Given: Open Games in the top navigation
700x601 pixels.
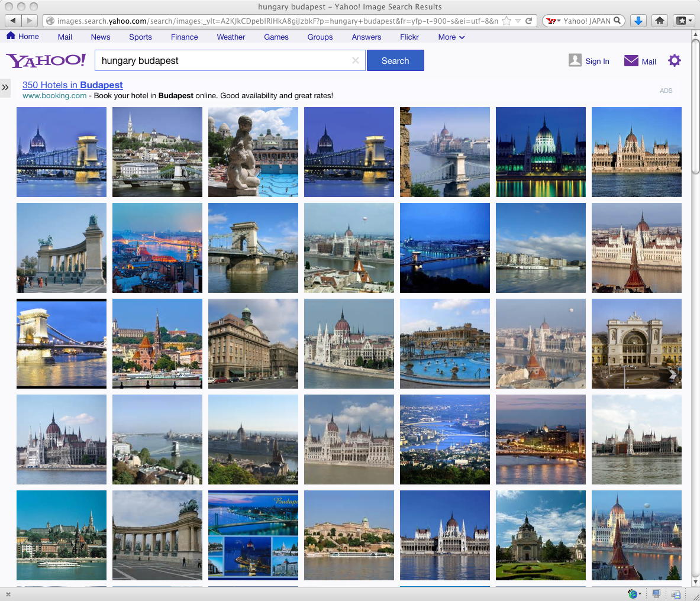Looking at the screenshot, I should pos(276,37).
